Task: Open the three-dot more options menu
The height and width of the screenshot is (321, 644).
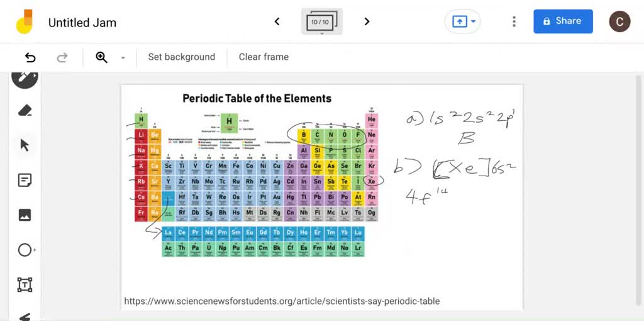Action: click(514, 21)
